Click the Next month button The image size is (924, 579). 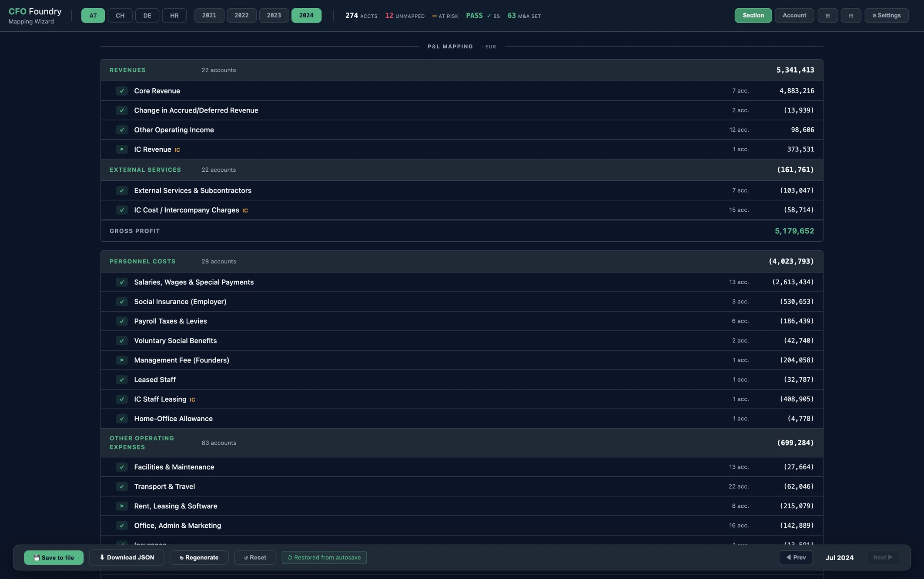pyautogui.click(x=883, y=558)
